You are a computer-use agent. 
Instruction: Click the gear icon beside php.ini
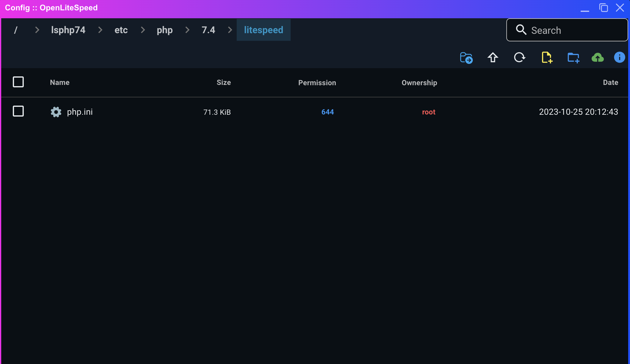pos(56,112)
